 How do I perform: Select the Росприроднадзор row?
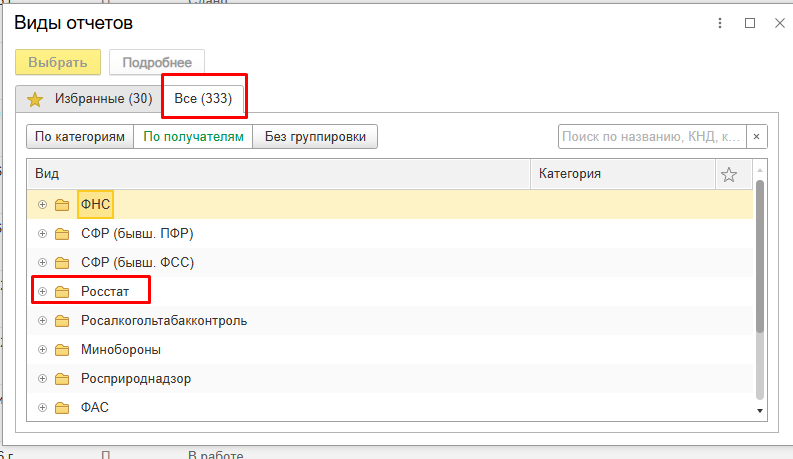tap(390, 379)
